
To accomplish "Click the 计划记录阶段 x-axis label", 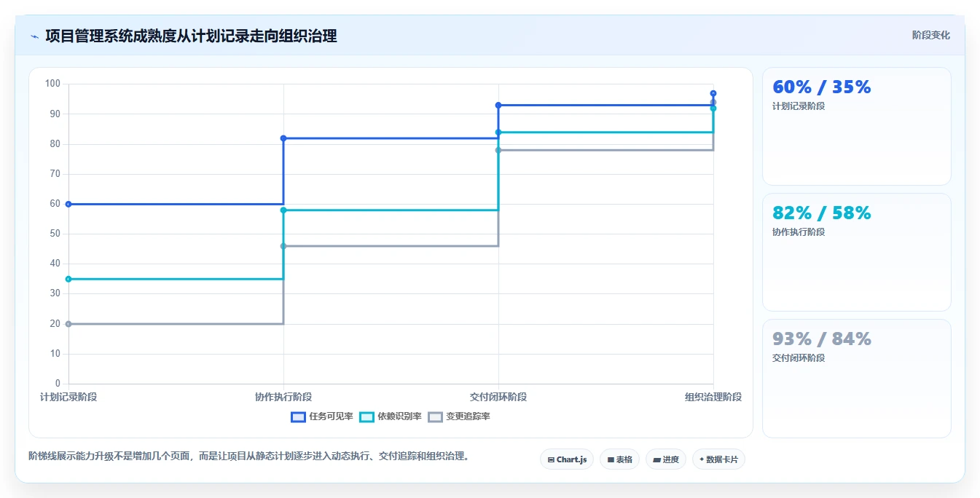I will (68, 397).
